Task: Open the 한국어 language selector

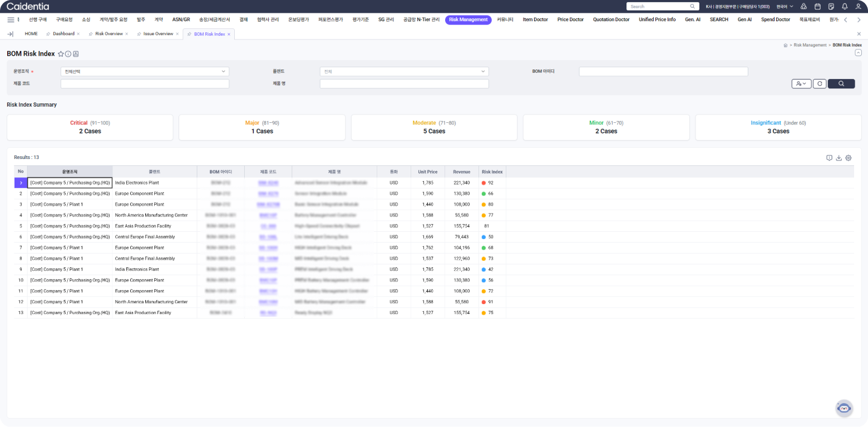Action: click(785, 7)
